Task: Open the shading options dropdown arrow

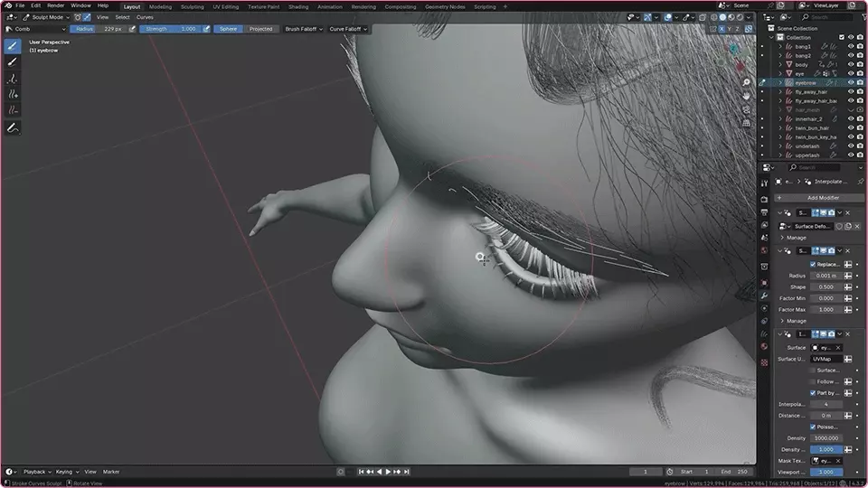Action: coord(749,17)
